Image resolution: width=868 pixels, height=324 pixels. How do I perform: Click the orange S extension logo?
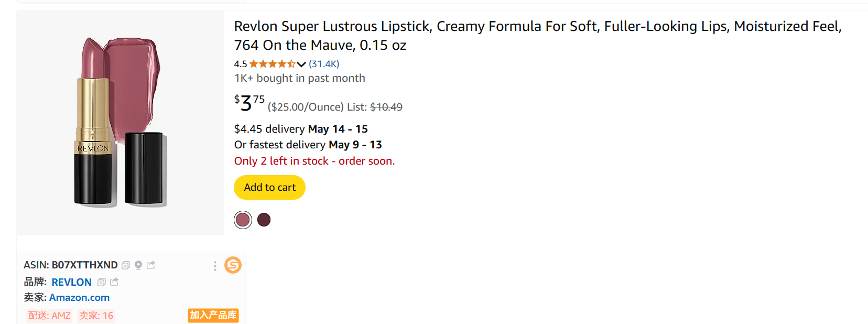click(x=233, y=265)
